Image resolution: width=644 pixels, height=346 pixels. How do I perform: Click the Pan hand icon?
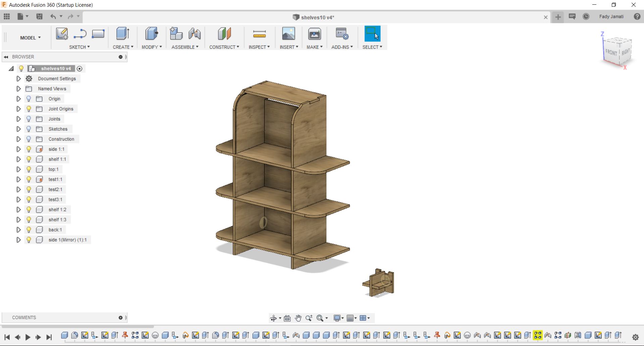click(x=298, y=318)
